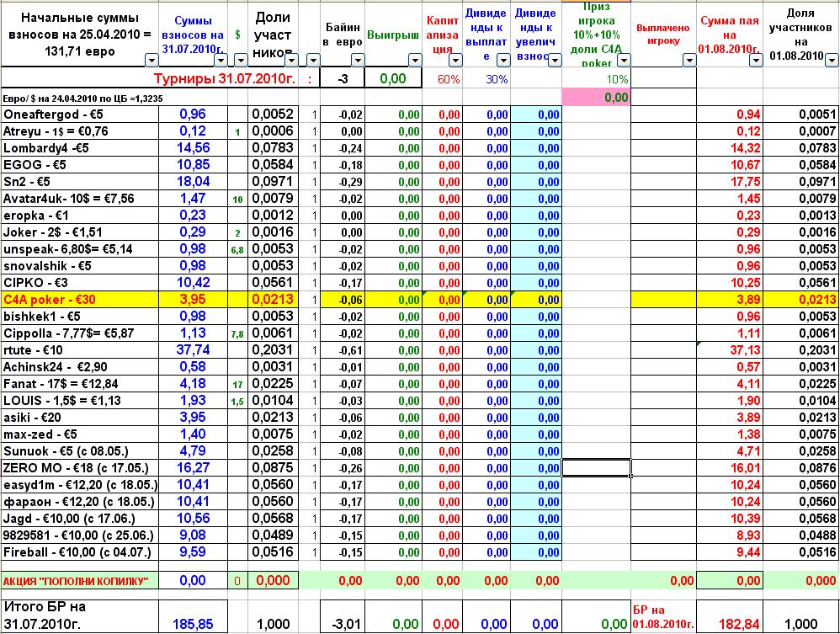Open filter dropdown for Доли участников column
840x634 pixels.
click(x=290, y=60)
